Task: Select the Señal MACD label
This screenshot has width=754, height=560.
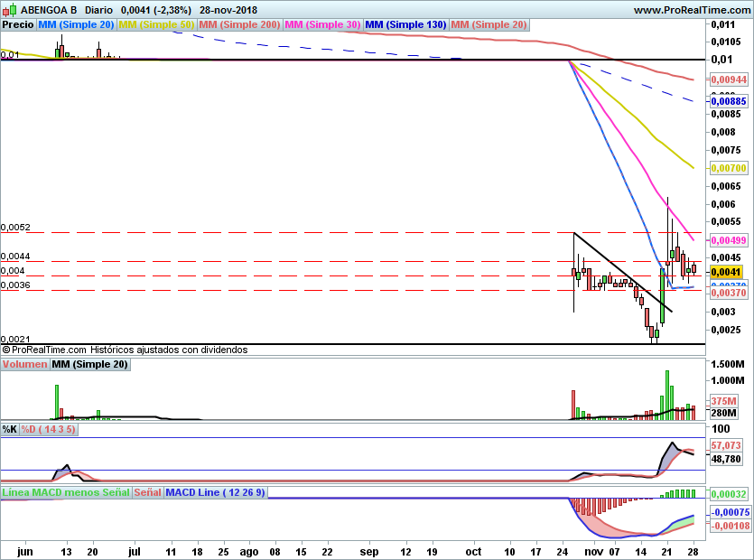Action: (147, 492)
